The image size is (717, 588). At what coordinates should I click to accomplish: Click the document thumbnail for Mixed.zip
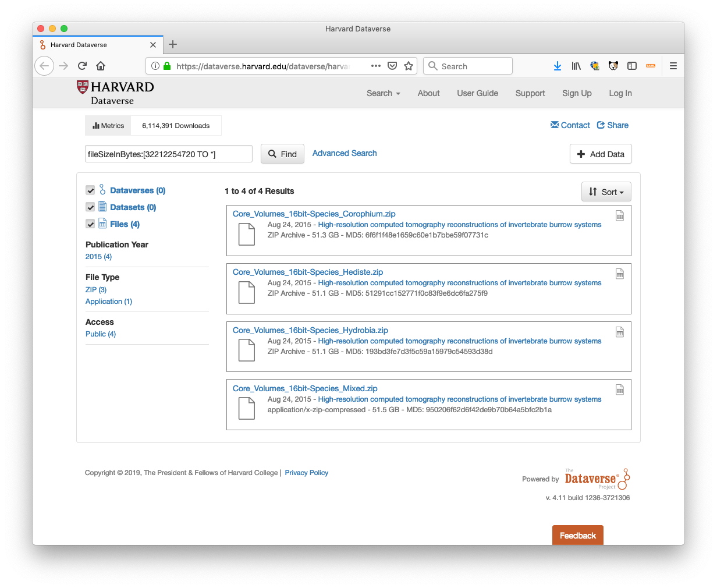tap(247, 409)
